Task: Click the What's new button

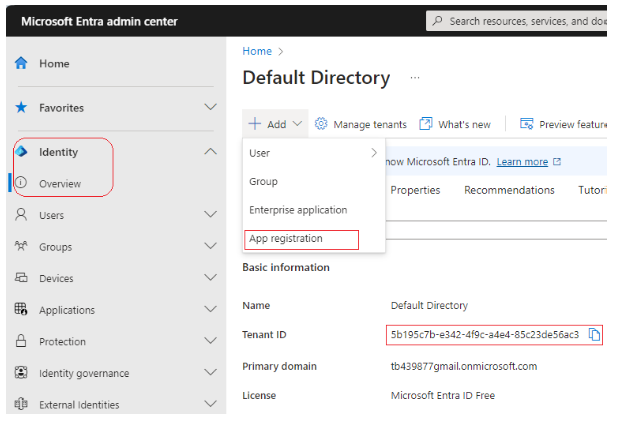Action: pyautogui.click(x=455, y=124)
